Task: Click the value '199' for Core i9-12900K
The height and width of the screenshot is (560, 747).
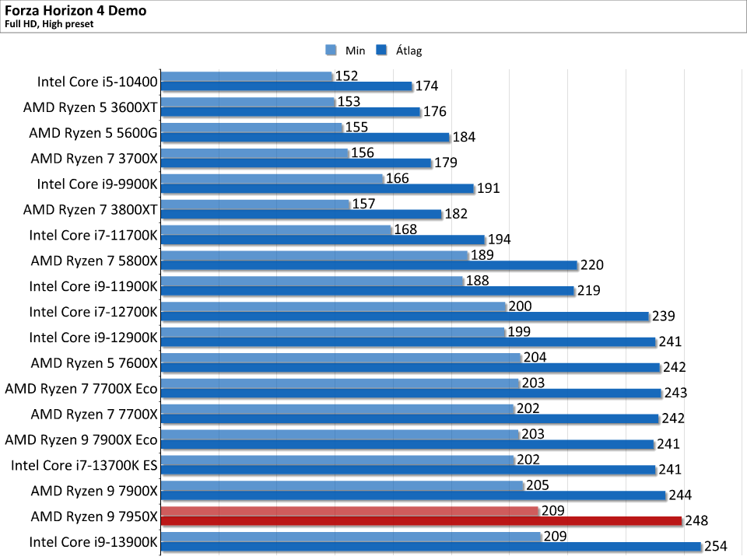Action: [519, 332]
